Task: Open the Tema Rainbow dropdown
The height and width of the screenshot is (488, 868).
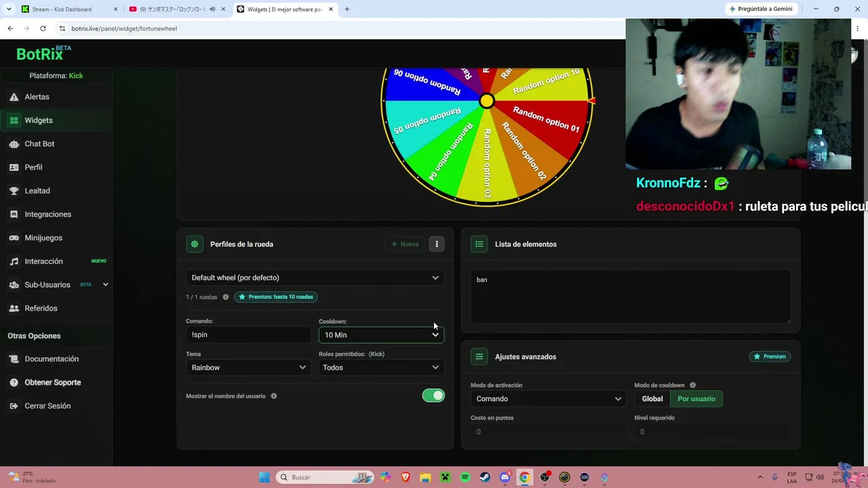Action: click(x=248, y=367)
